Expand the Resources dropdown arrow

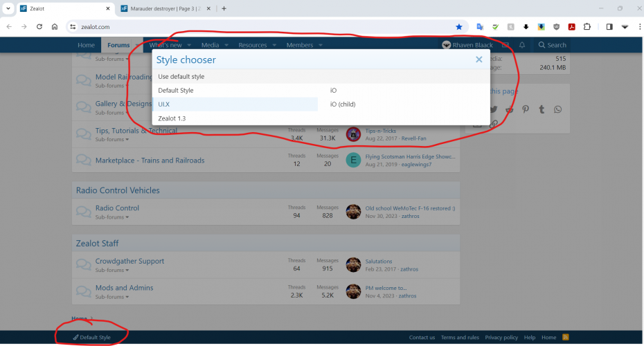[274, 45]
